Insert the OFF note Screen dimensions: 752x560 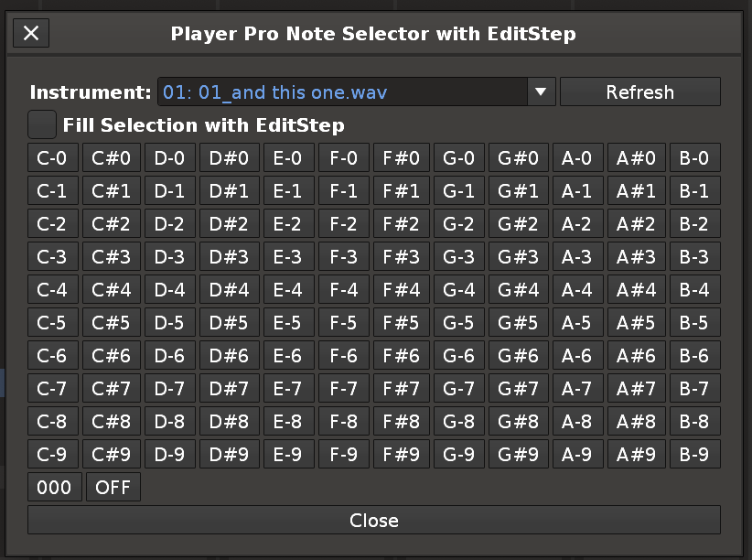point(113,488)
